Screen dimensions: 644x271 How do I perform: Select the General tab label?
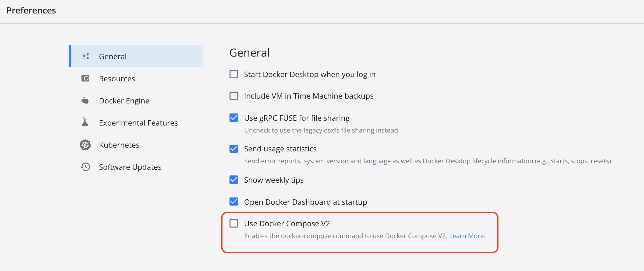coord(113,57)
